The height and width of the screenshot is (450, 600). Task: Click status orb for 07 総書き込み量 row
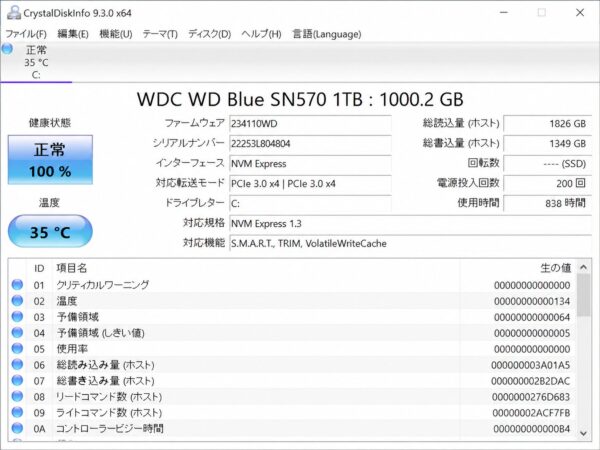17,380
